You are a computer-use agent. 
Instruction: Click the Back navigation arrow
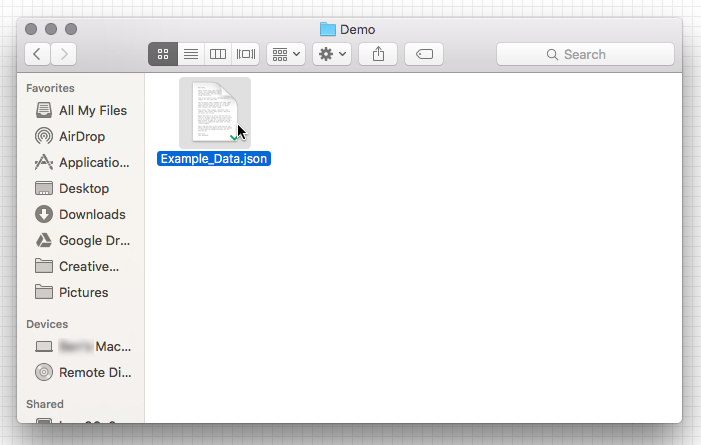[38, 54]
